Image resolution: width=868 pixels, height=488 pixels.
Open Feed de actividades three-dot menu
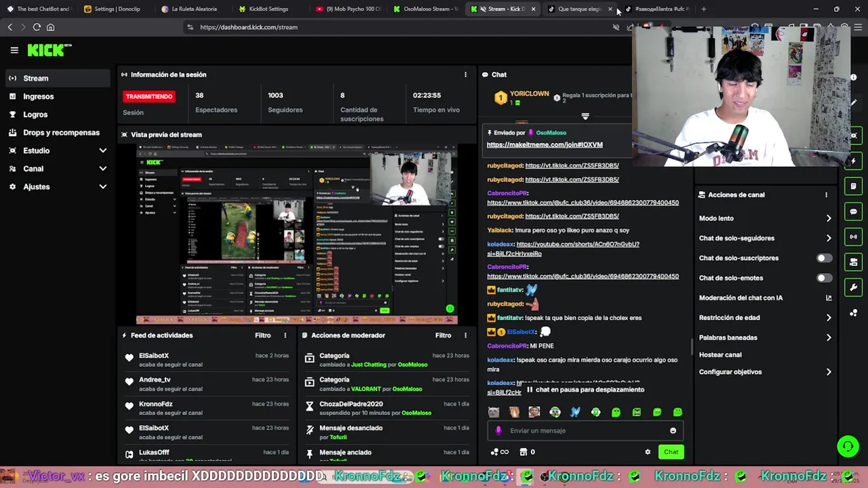285,335
